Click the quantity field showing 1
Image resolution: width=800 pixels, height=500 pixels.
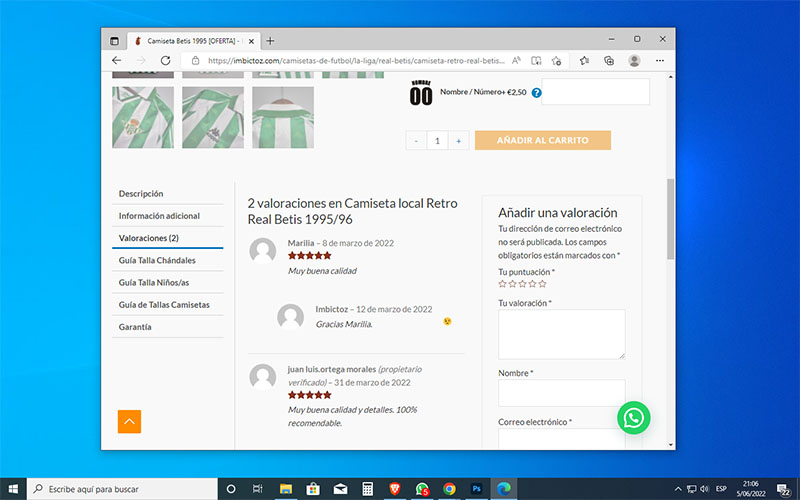click(437, 141)
